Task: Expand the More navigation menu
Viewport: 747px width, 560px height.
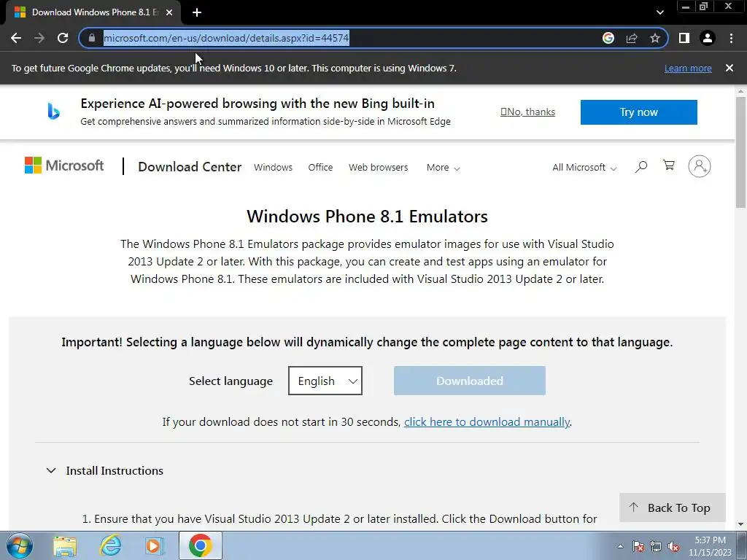Action: click(x=443, y=168)
